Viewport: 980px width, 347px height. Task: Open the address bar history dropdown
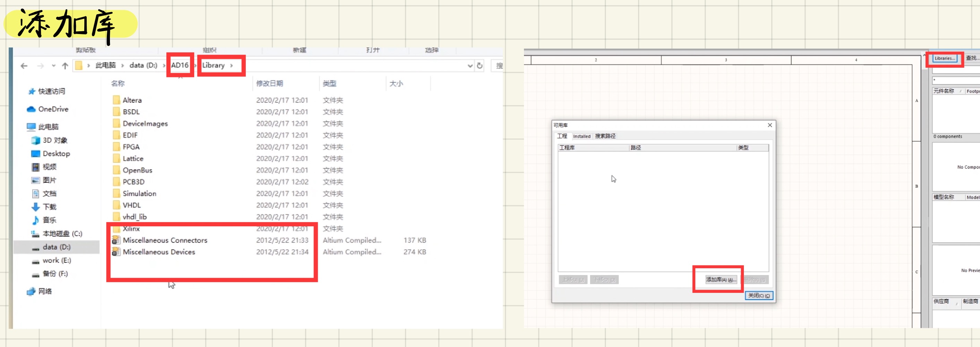[x=470, y=66]
